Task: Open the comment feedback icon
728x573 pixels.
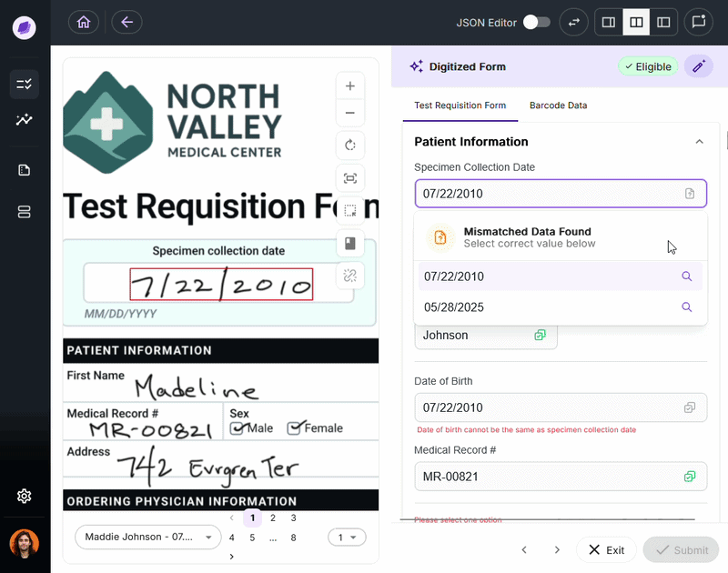Action: [x=699, y=22]
